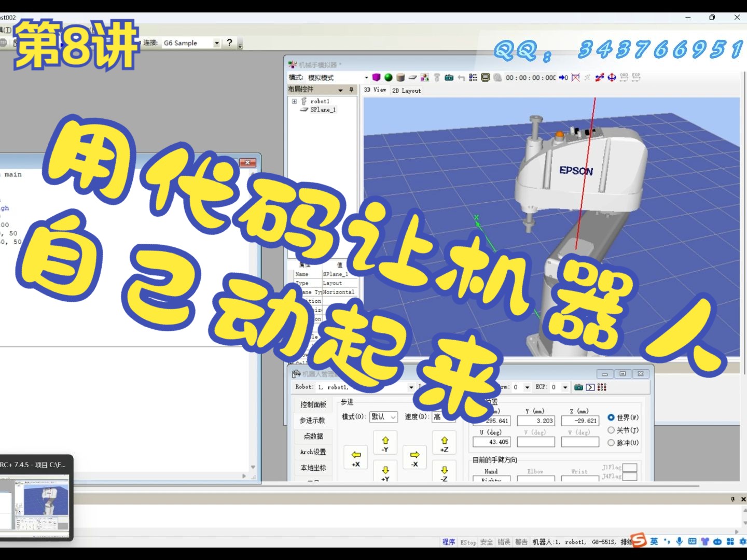
Task: Click the gray robot icon in simulator toolbar
Action: click(x=437, y=78)
